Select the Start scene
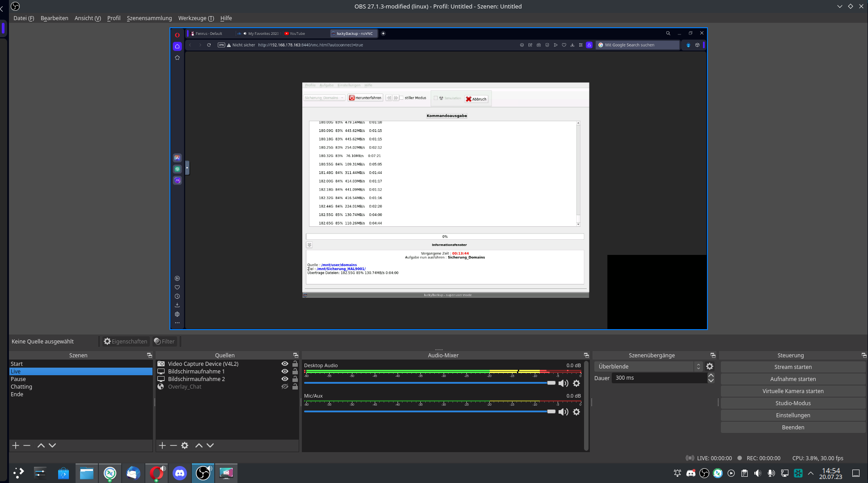Viewport: 868px width, 483px height. tap(81, 364)
